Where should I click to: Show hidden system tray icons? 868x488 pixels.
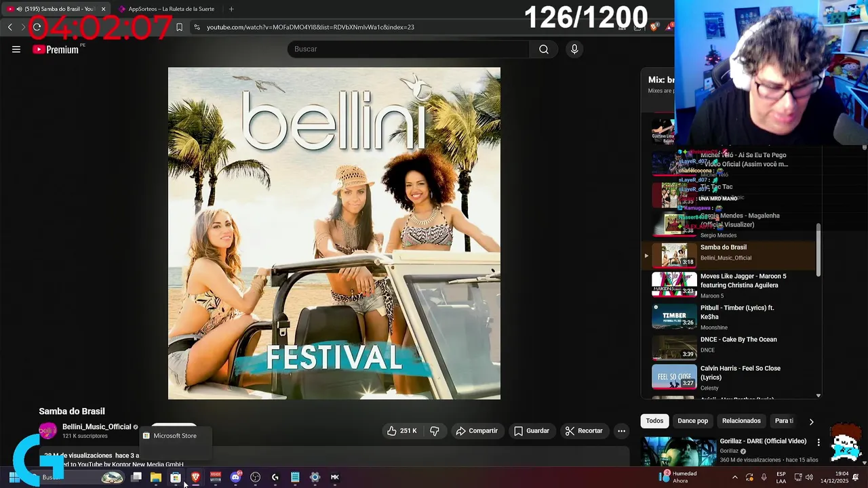(734, 477)
